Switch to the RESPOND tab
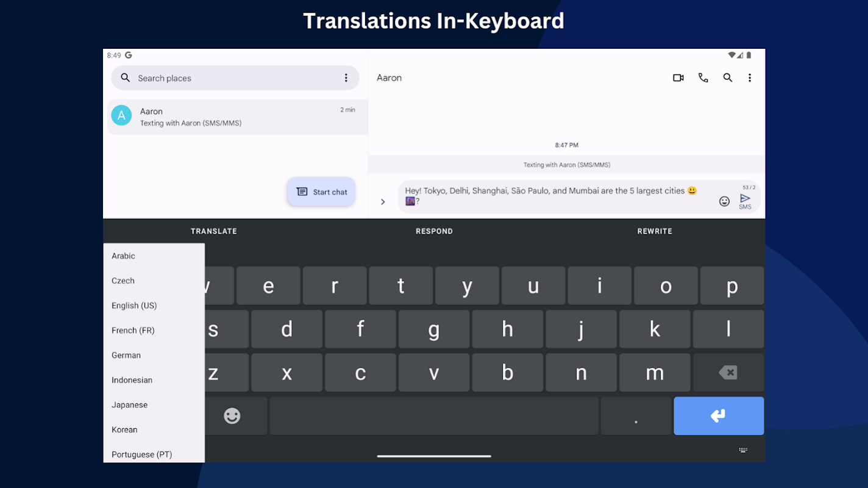 434,231
